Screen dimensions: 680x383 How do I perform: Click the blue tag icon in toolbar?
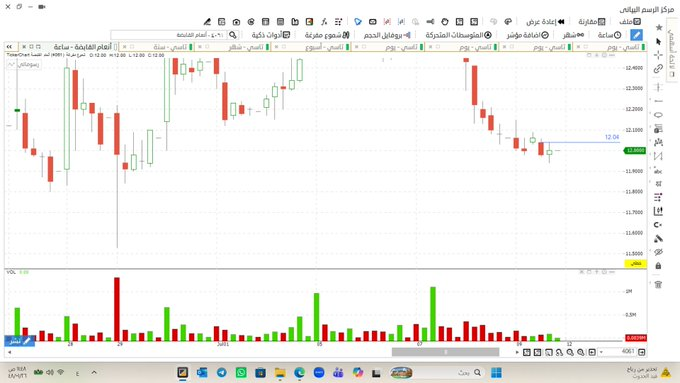pyautogui.click(x=358, y=22)
